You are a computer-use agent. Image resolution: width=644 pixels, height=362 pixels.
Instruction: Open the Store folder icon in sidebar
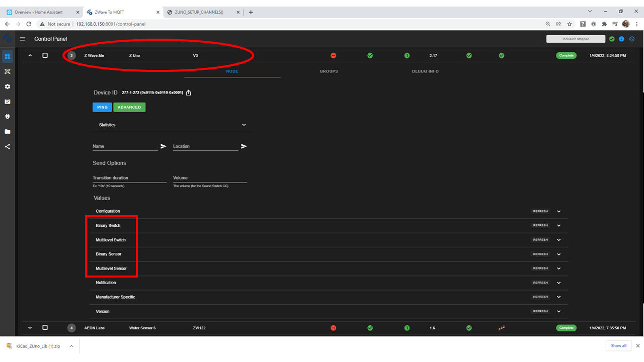pos(7,131)
